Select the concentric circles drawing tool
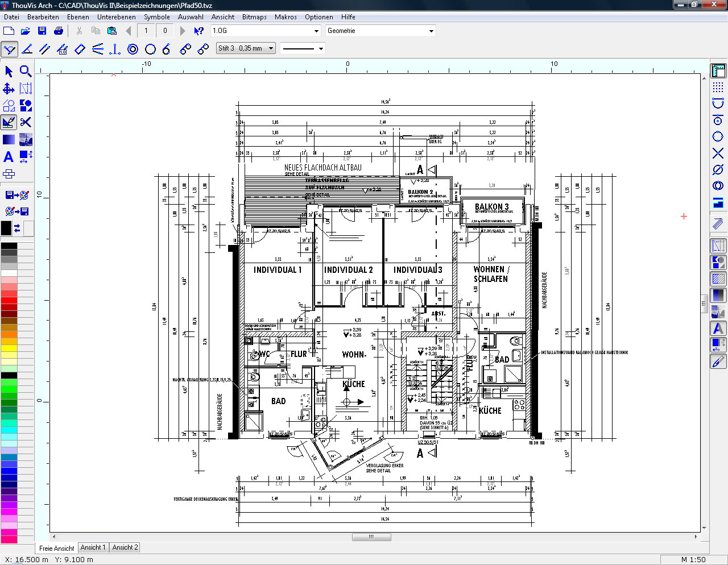This screenshot has height=565, width=728. (133, 49)
